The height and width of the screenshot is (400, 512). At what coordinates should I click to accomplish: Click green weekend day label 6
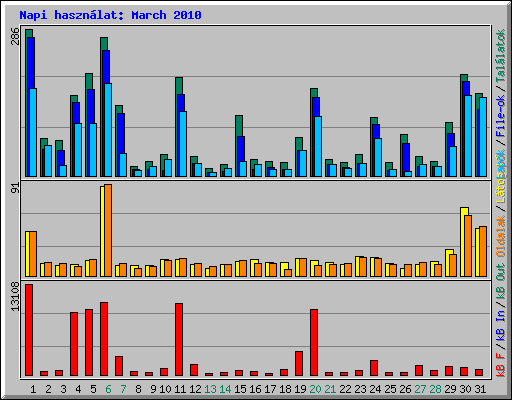pos(108,389)
